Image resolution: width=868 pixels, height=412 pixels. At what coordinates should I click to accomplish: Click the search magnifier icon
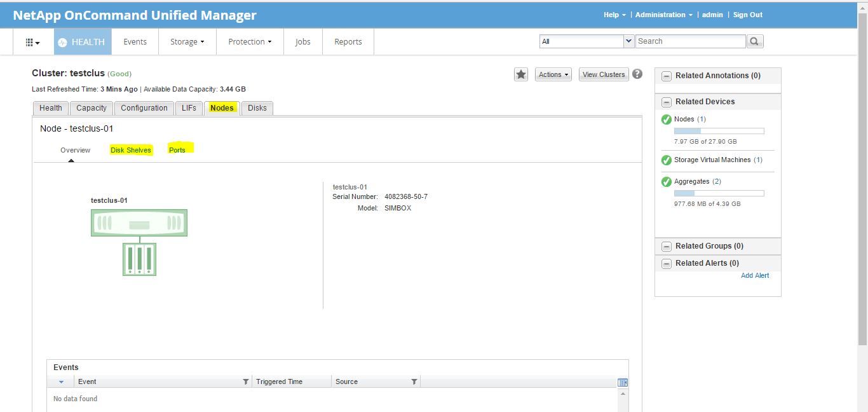(754, 41)
